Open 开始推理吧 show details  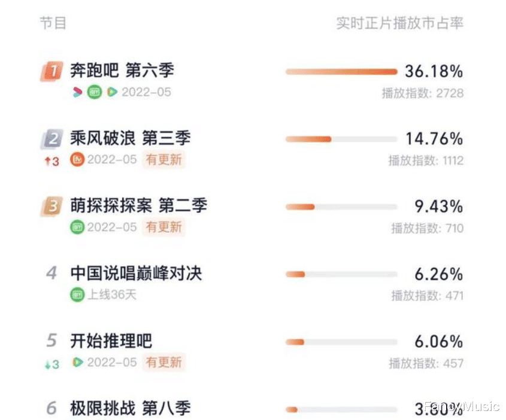[x=111, y=340]
